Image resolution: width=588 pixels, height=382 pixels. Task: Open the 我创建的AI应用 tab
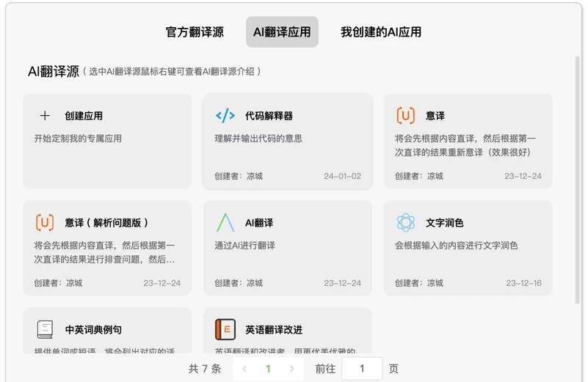pyautogui.click(x=381, y=32)
